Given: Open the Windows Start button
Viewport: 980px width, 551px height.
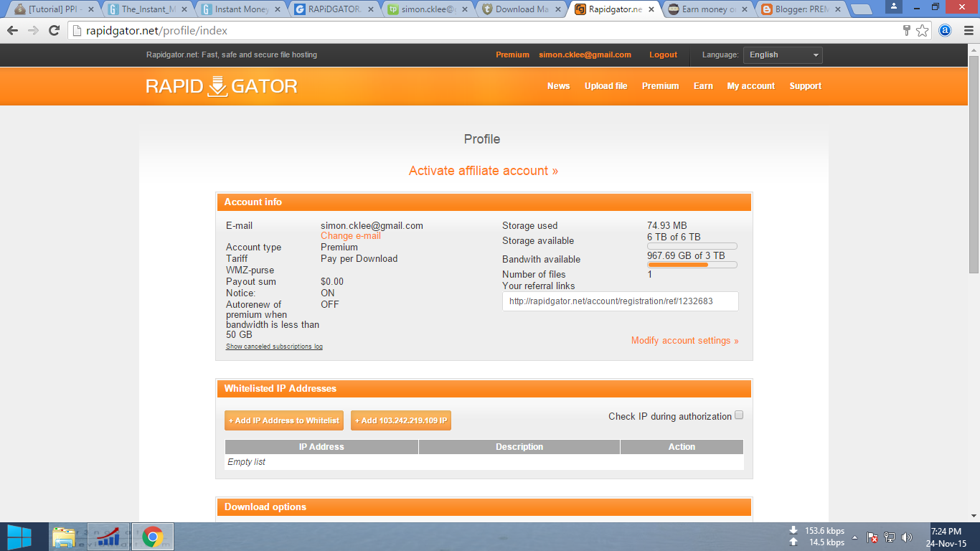Looking at the screenshot, I should coord(19,537).
